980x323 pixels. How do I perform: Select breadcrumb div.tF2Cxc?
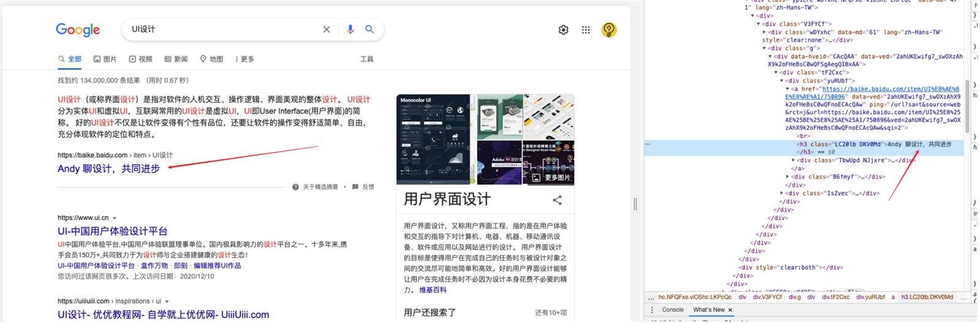(835, 297)
